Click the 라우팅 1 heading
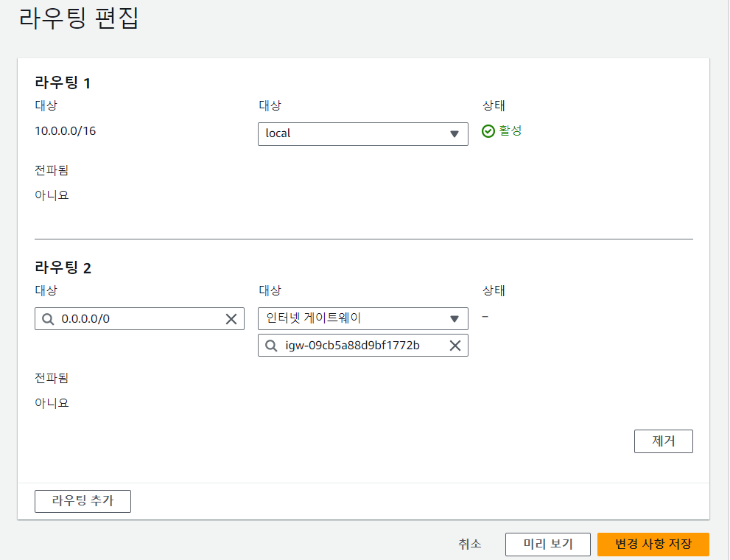This screenshot has width=730, height=560. tap(63, 83)
